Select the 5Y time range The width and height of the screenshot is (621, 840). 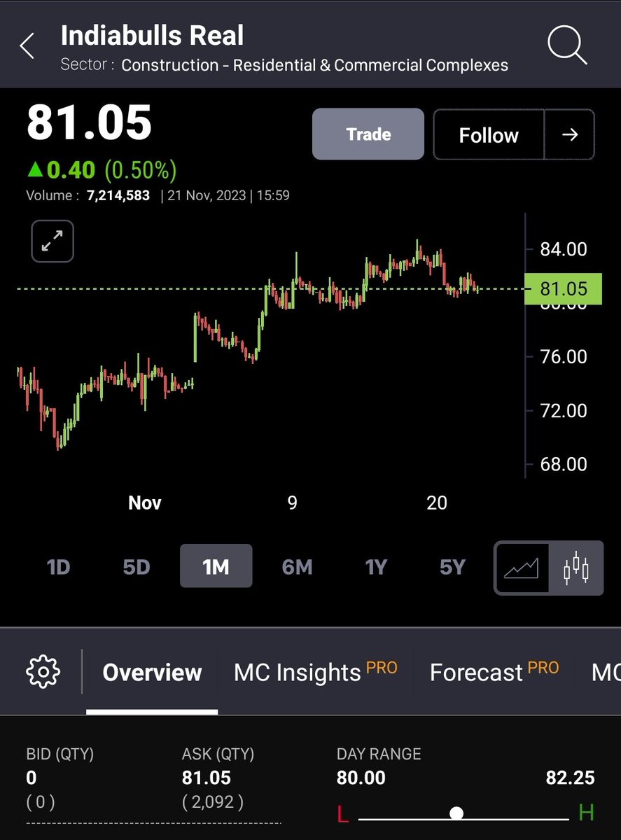452,566
